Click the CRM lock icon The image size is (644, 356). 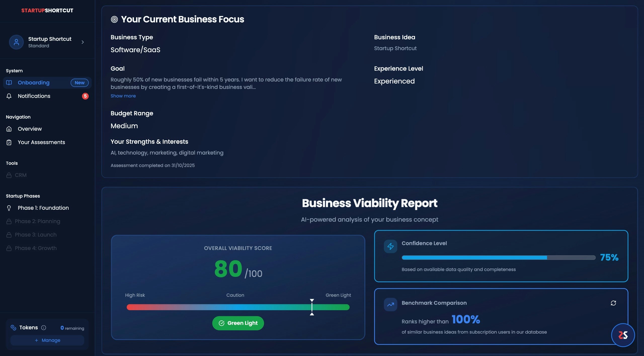click(9, 175)
